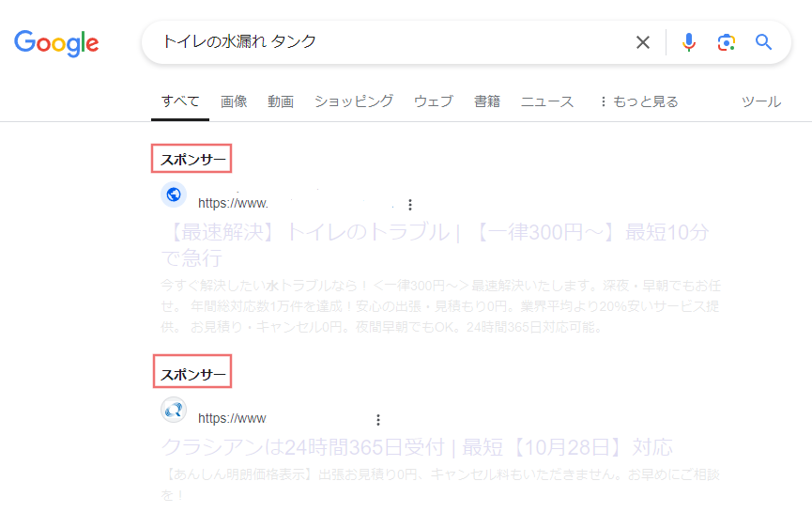The width and height of the screenshot is (812, 528).
Task: Open Google Lens image search
Action: 726,42
